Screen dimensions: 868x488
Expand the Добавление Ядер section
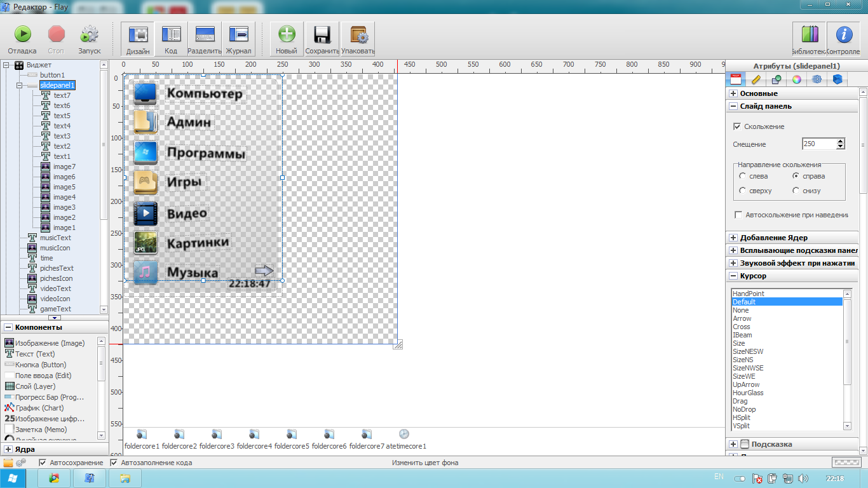coord(733,238)
